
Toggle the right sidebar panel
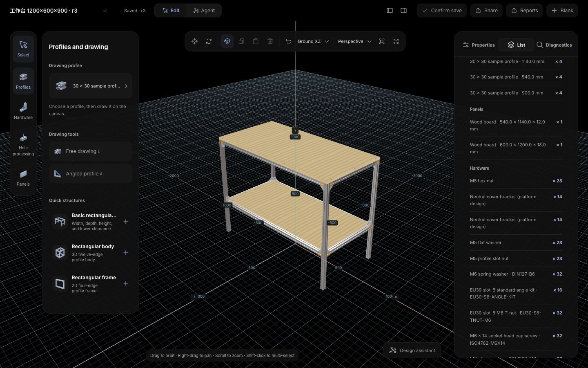(x=403, y=11)
